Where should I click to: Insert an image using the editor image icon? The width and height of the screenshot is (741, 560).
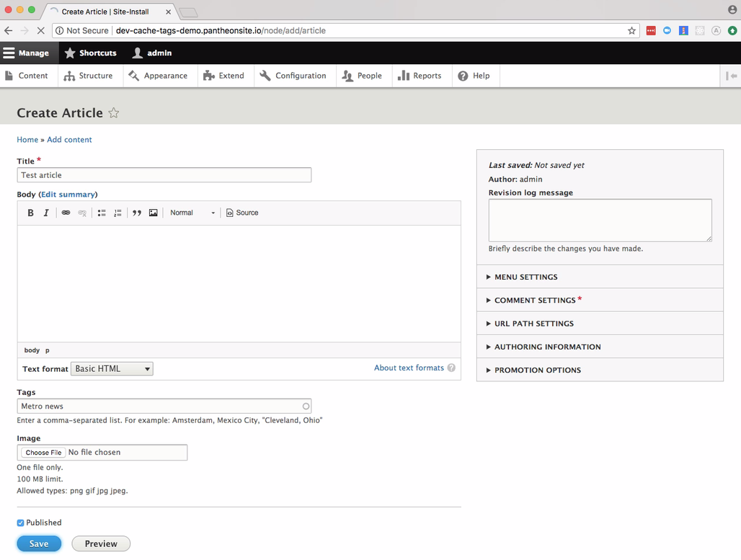pos(153,212)
